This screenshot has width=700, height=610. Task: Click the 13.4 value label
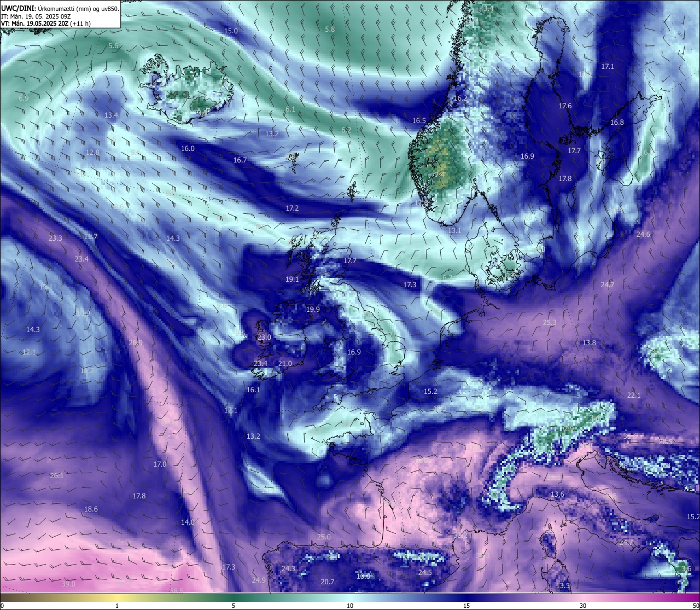tap(111, 115)
